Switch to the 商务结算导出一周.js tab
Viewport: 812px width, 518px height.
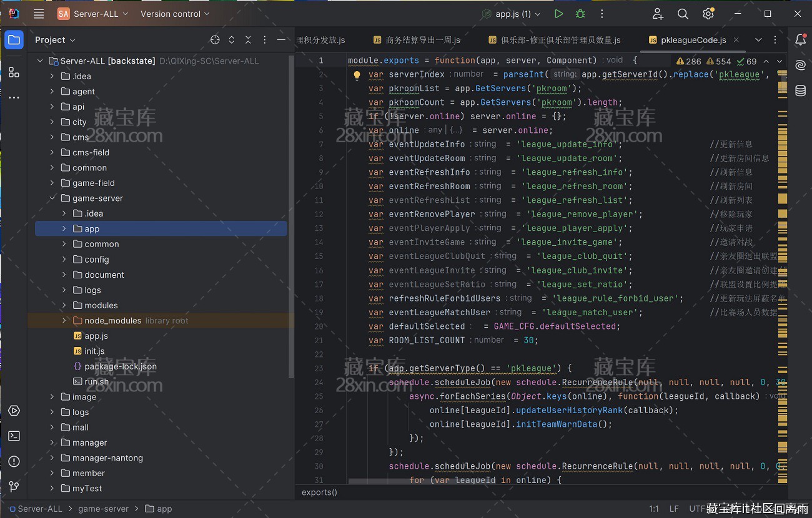click(x=422, y=40)
